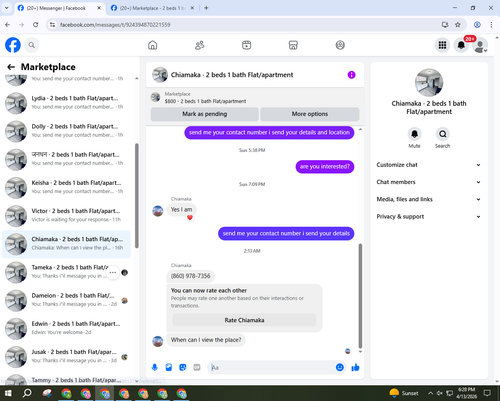The height and width of the screenshot is (401, 500).
Task: Open the $800 2 beds listing link
Action: click(x=205, y=101)
